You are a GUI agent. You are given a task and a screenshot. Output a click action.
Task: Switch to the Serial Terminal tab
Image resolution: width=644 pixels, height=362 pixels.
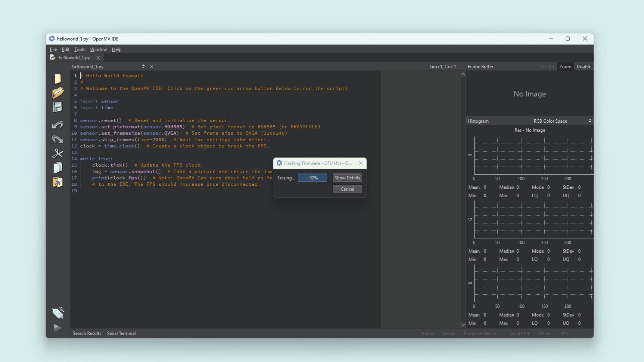point(121,333)
